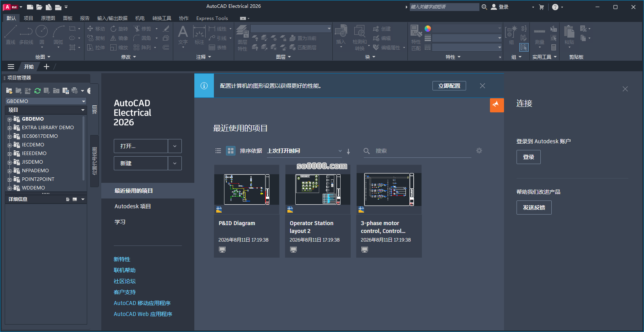
Task: Toggle the group selection mode icon
Action: click(x=524, y=47)
